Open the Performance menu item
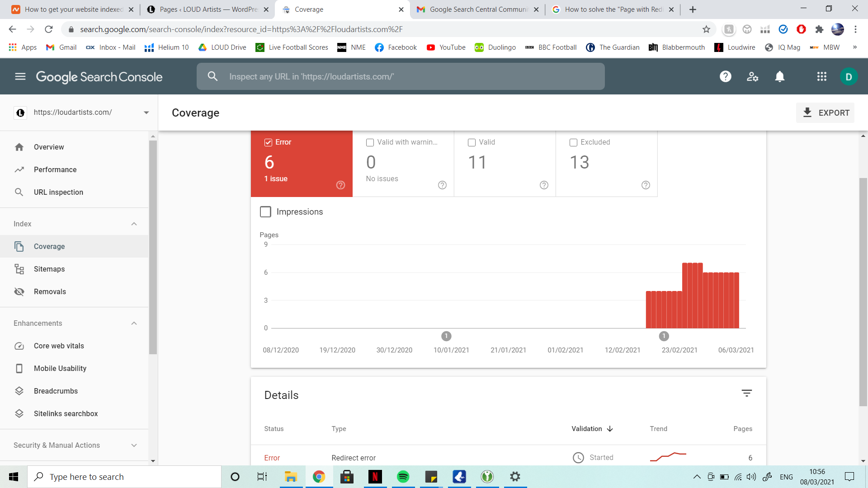This screenshot has height=488, width=868. (x=55, y=169)
